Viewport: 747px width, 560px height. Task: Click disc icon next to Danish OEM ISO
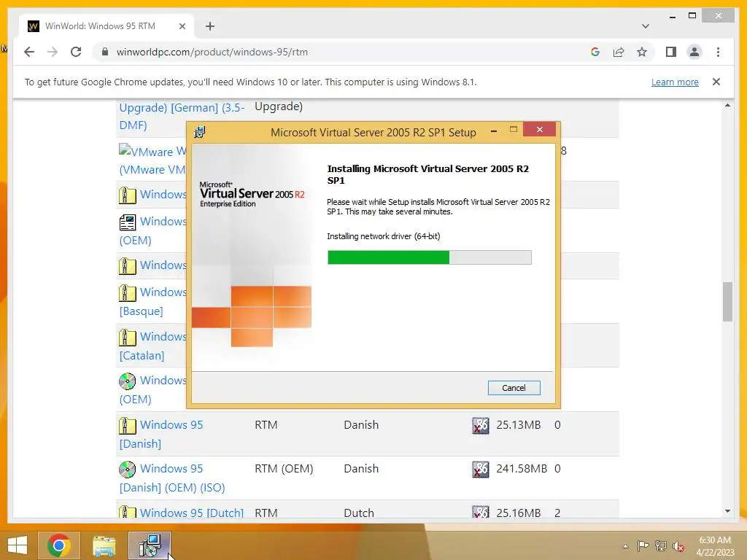[127, 469]
